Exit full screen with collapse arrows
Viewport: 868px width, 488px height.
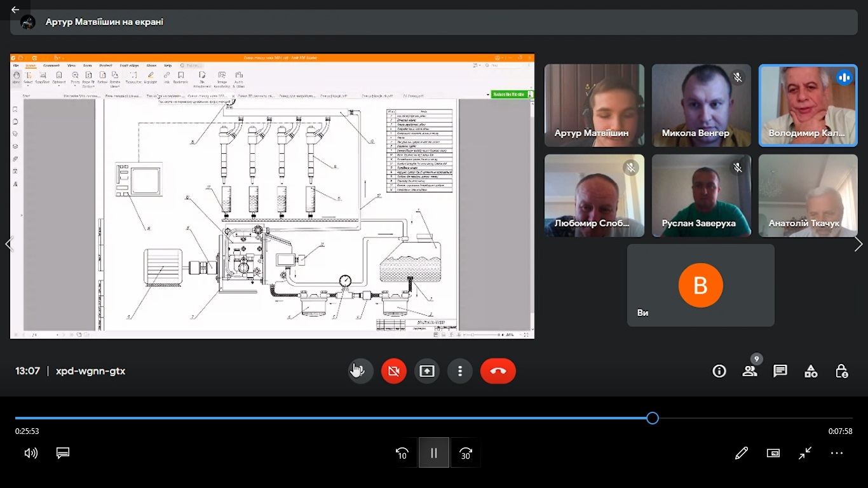pos(805,453)
